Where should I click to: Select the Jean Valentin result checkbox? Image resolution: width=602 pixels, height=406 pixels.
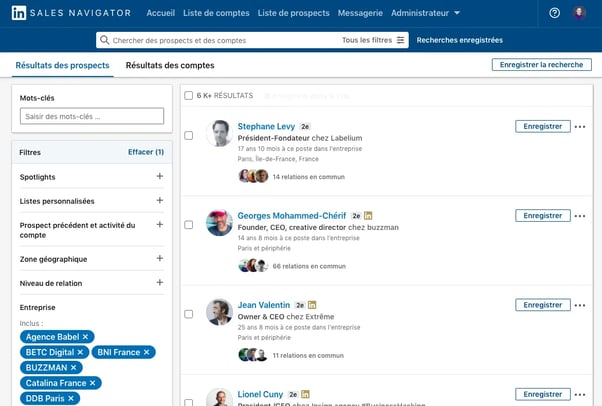point(189,314)
